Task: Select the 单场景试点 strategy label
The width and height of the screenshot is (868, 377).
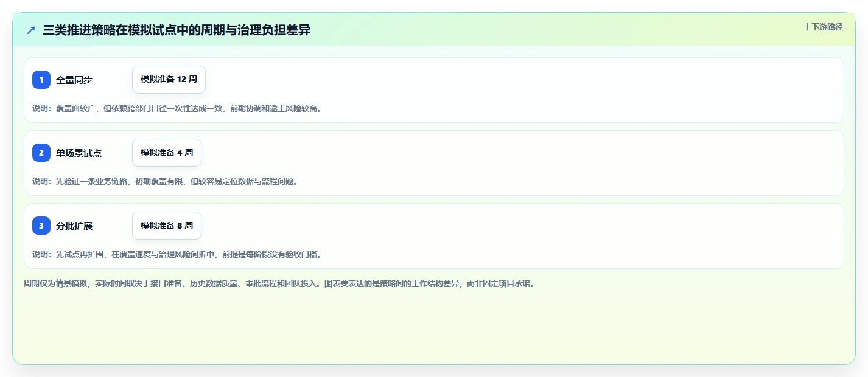Action: point(79,153)
